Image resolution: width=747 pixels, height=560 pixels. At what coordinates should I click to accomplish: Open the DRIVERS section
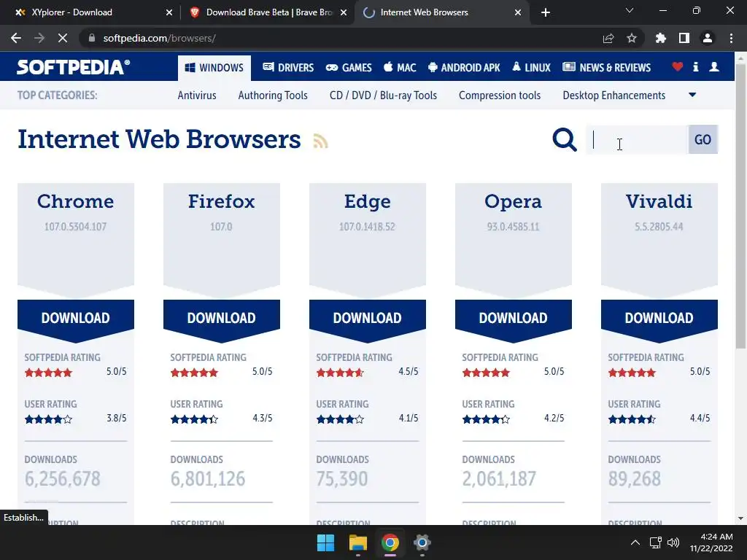pos(288,68)
